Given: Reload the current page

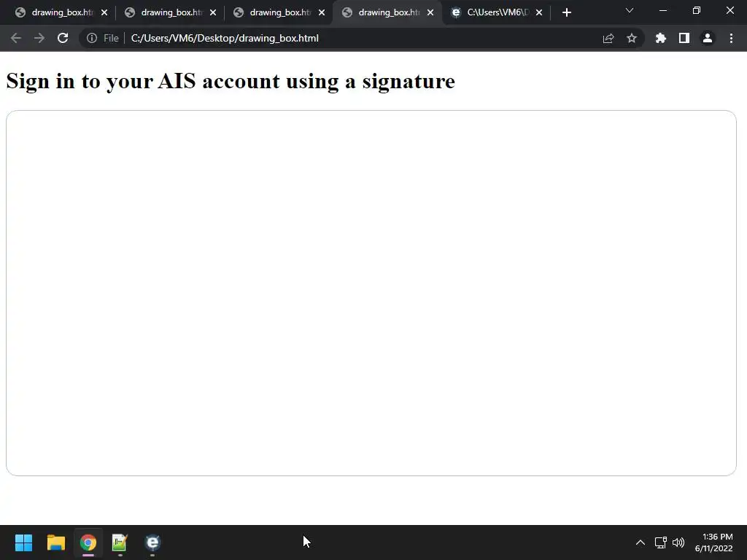Looking at the screenshot, I should [x=63, y=38].
